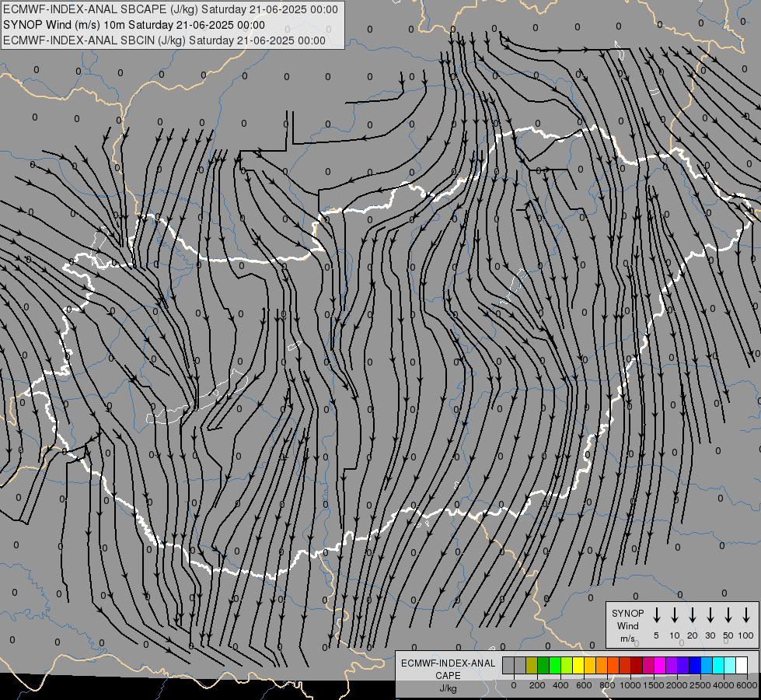The height and width of the screenshot is (700, 761).
Task: Click the 1500 tick label of CAPE scale
Action: click(654, 685)
